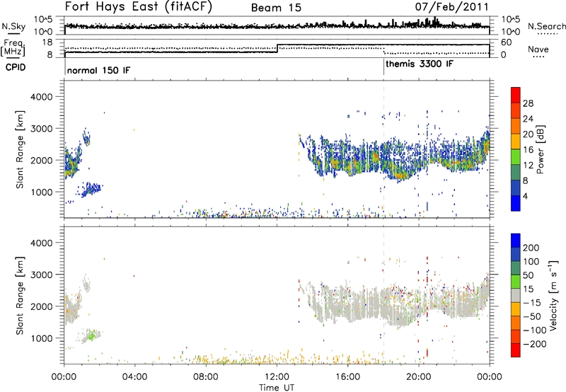Click the '04:00' time axis label
Viewport: 566px width, 392px height.
pos(134,377)
